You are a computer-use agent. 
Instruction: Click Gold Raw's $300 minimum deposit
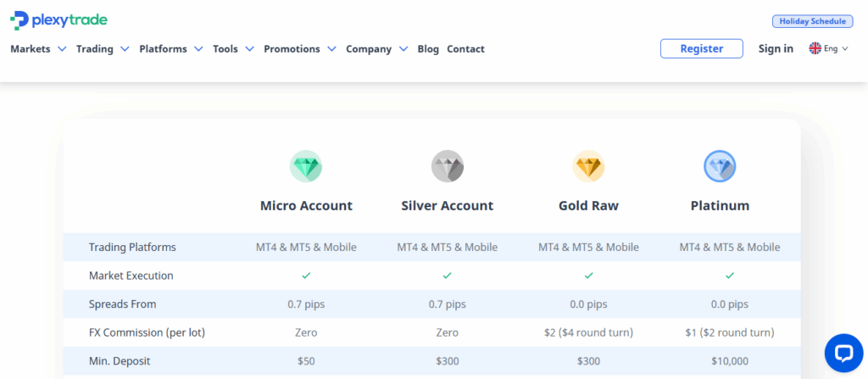[x=588, y=361]
